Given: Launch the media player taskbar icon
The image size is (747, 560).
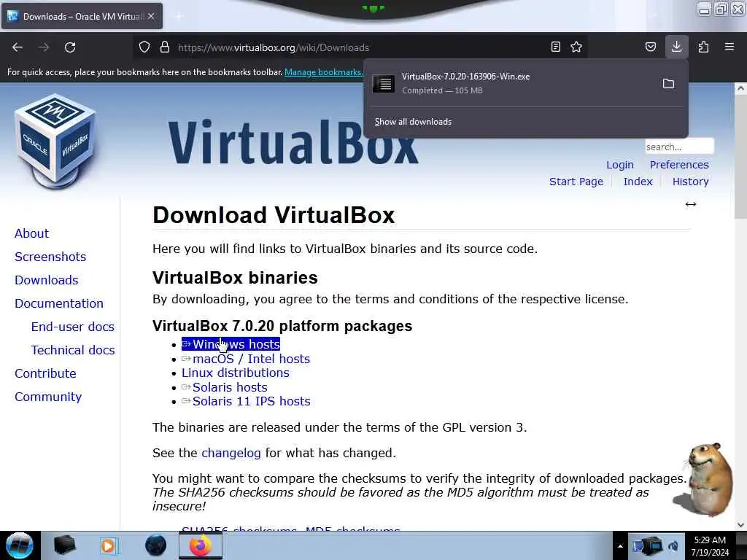Looking at the screenshot, I should (108, 545).
